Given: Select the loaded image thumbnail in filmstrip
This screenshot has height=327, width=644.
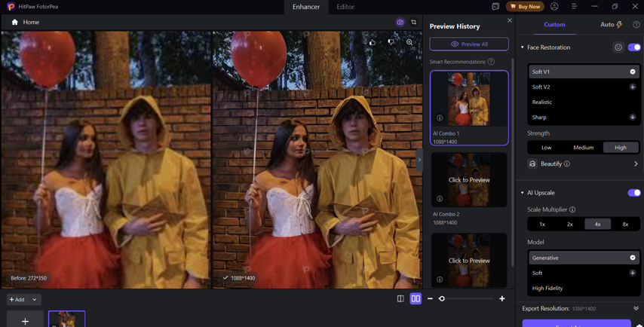Looking at the screenshot, I should [x=66, y=319].
